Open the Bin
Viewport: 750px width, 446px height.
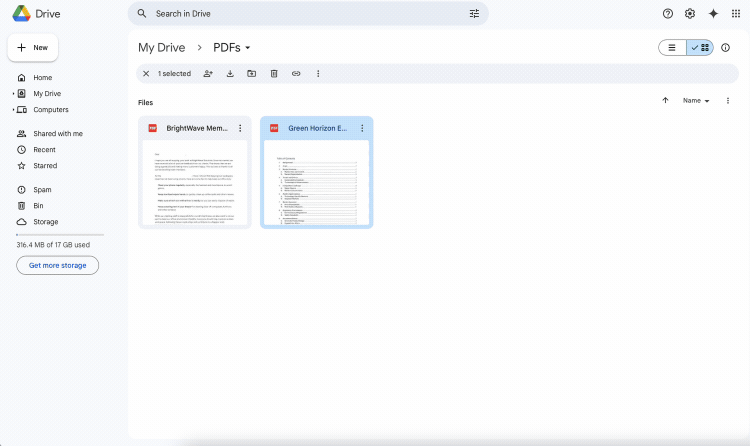pos(38,206)
